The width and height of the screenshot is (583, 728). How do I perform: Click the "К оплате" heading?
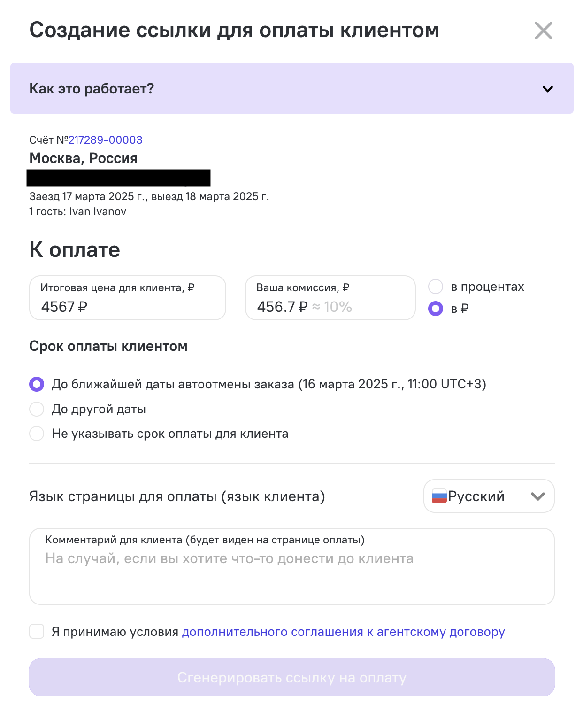[75, 250]
